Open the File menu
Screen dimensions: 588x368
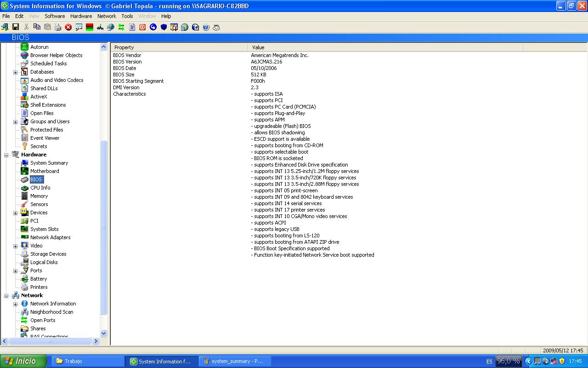click(6, 16)
